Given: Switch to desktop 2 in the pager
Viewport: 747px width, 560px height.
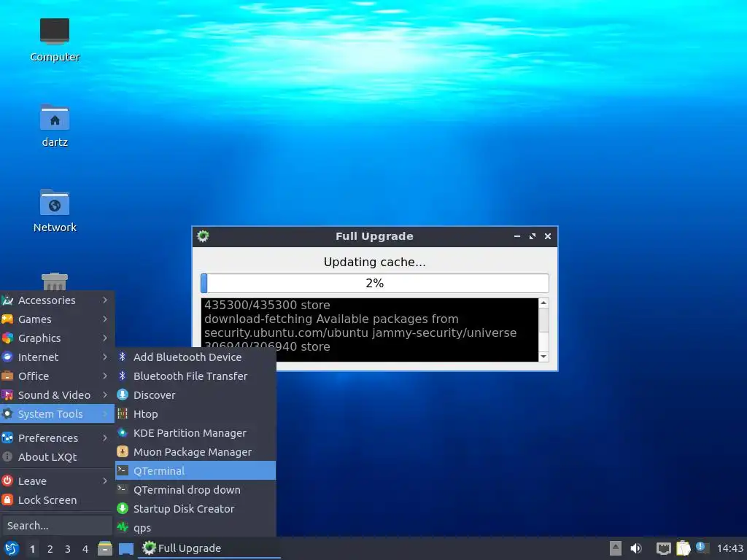Looking at the screenshot, I should pyautogui.click(x=50, y=549).
